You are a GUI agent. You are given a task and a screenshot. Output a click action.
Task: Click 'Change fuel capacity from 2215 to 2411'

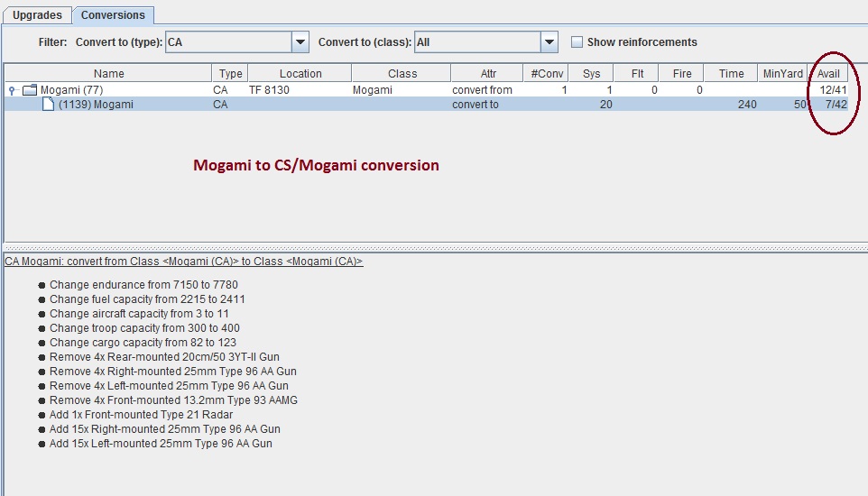(x=147, y=299)
